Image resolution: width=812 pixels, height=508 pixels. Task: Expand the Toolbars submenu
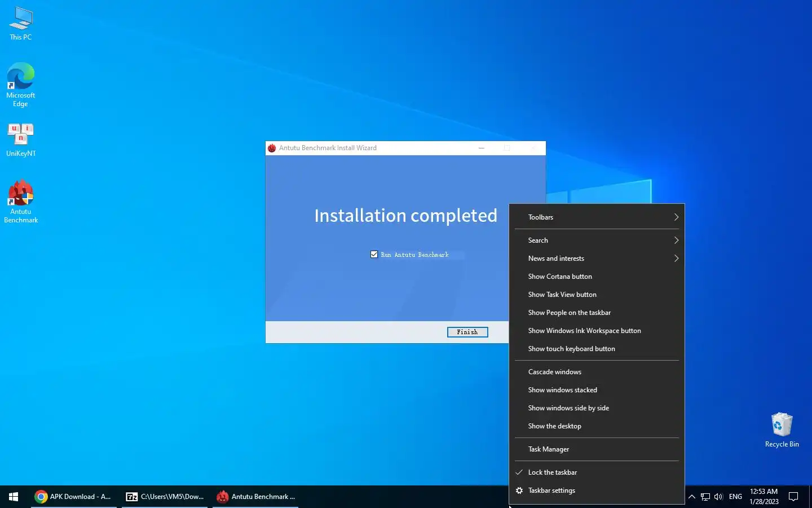click(x=597, y=217)
